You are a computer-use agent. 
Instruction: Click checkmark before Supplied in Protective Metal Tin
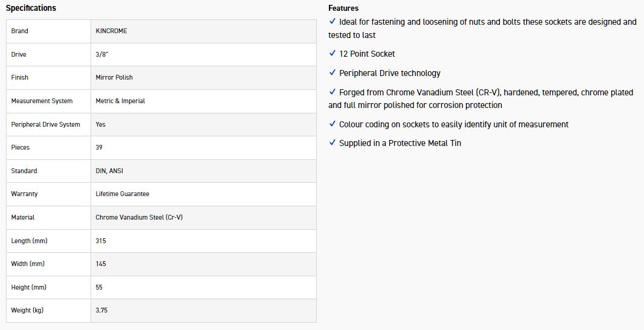coord(333,142)
